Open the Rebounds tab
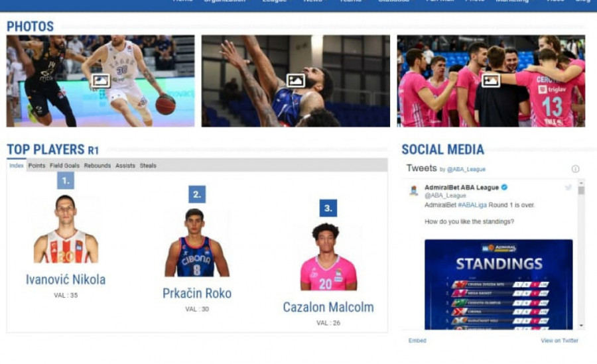The width and height of the screenshot is (597, 364). [x=98, y=166]
